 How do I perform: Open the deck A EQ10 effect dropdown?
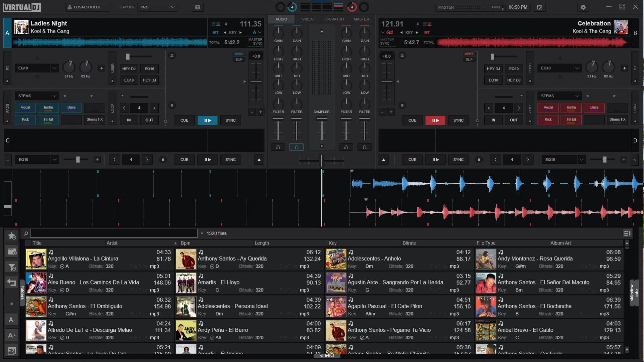pos(37,68)
